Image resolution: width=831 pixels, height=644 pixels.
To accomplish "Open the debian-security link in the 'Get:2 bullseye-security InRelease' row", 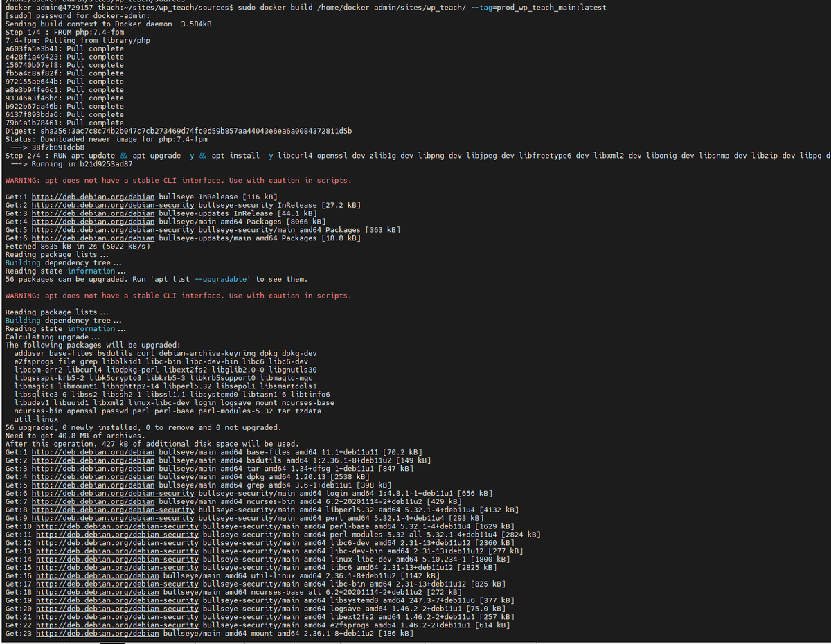I will (x=113, y=205).
